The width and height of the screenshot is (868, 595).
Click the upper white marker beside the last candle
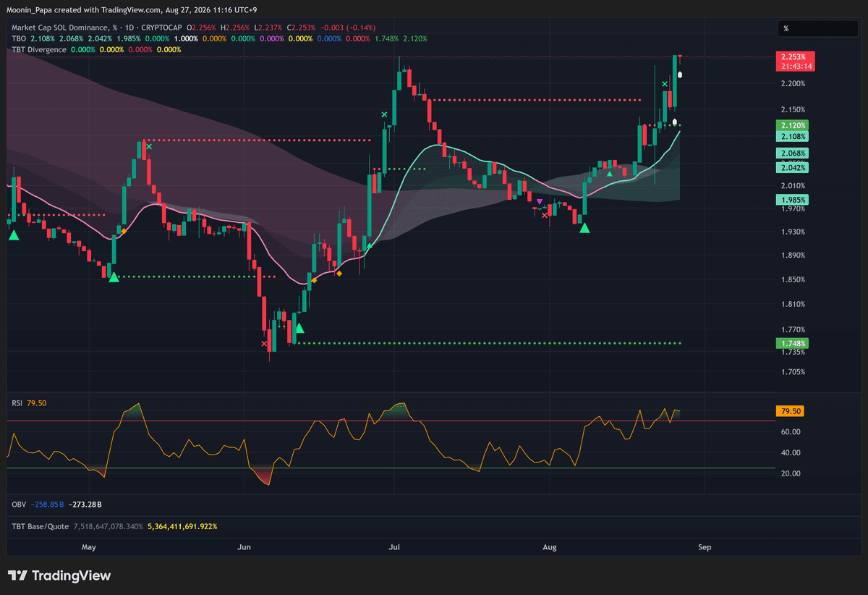pos(679,75)
